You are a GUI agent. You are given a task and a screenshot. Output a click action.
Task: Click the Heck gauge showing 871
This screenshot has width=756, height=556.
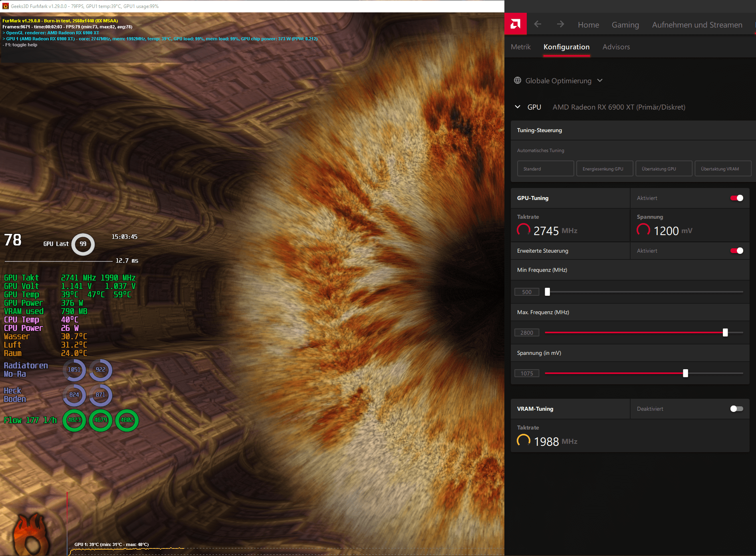click(101, 395)
